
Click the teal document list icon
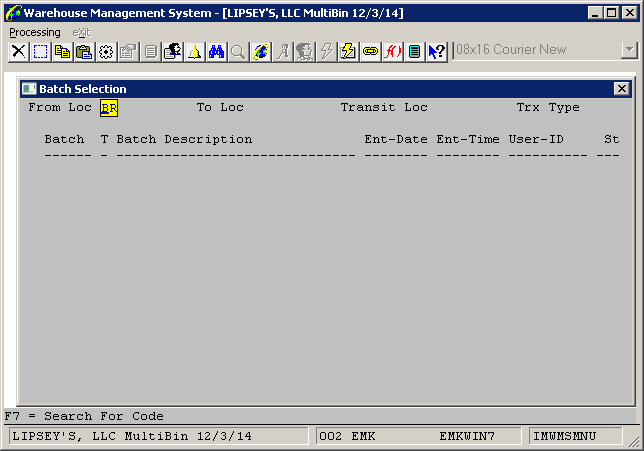415,51
